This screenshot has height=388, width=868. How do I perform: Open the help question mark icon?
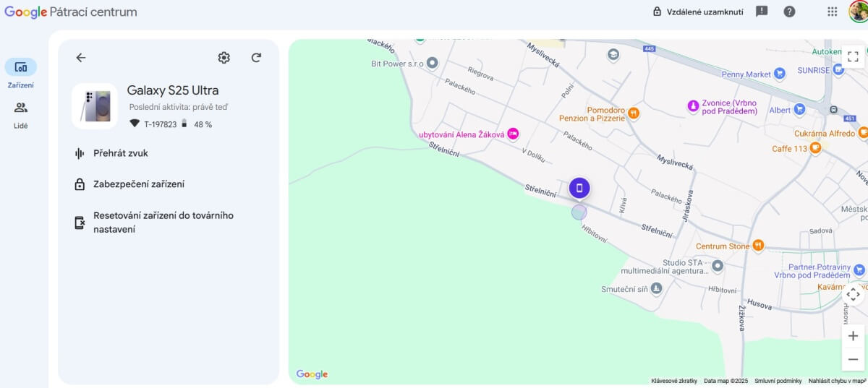click(789, 12)
